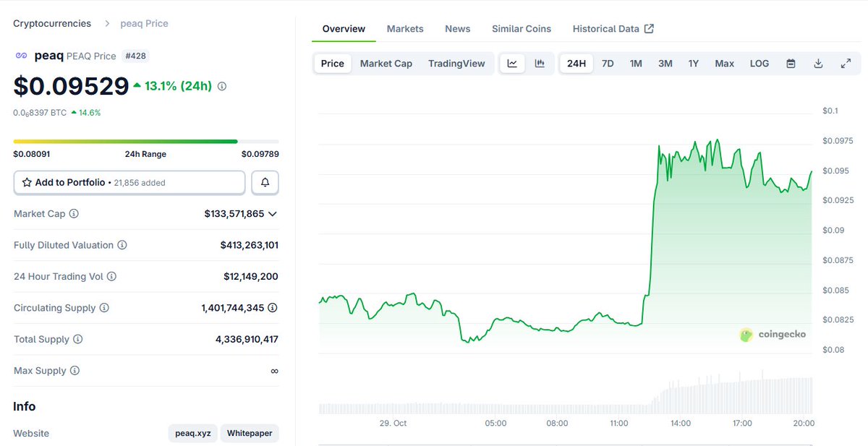Expand the Market Cap dropdown chevron
The width and height of the screenshot is (868, 446).
pyautogui.click(x=273, y=214)
